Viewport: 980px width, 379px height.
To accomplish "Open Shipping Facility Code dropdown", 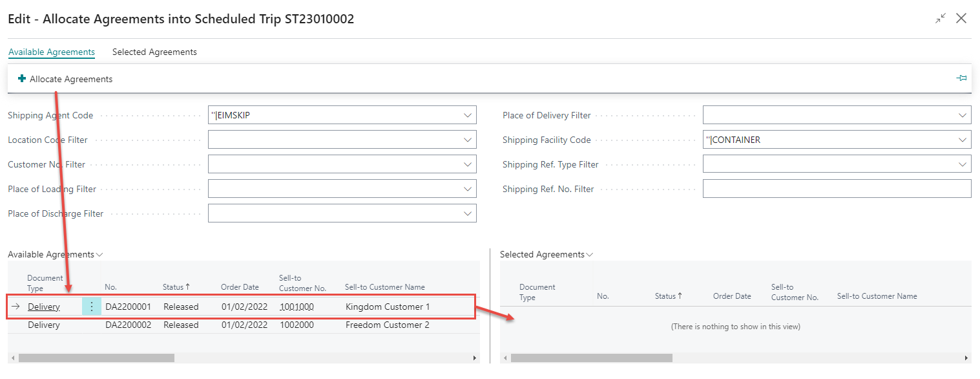I will point(963,140).
